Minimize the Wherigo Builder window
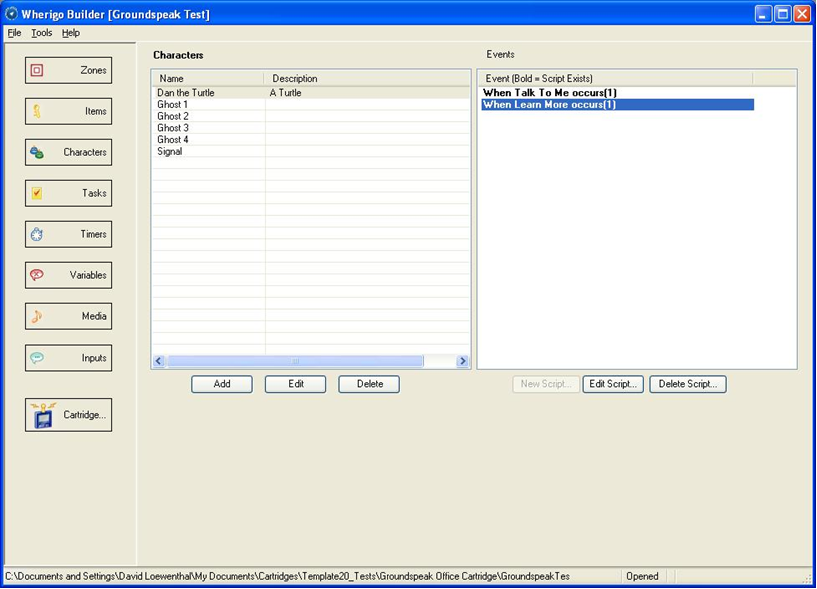The width and height of the screenshot is (817, 589). pos(763,14)
